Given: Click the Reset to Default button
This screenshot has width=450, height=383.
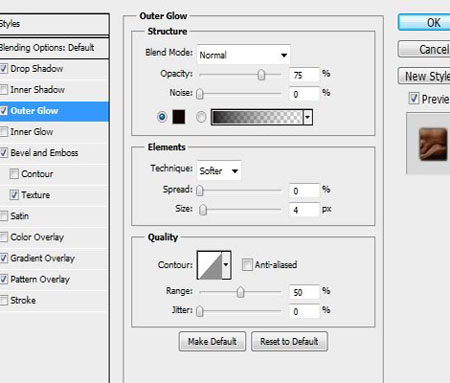Looking at the screenshot, I should coord(289,341).
